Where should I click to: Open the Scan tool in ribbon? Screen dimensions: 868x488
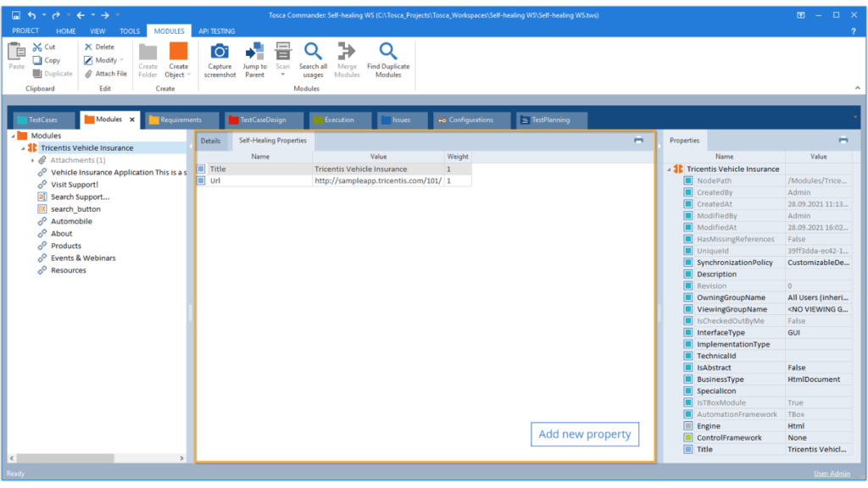click(283, 53)
